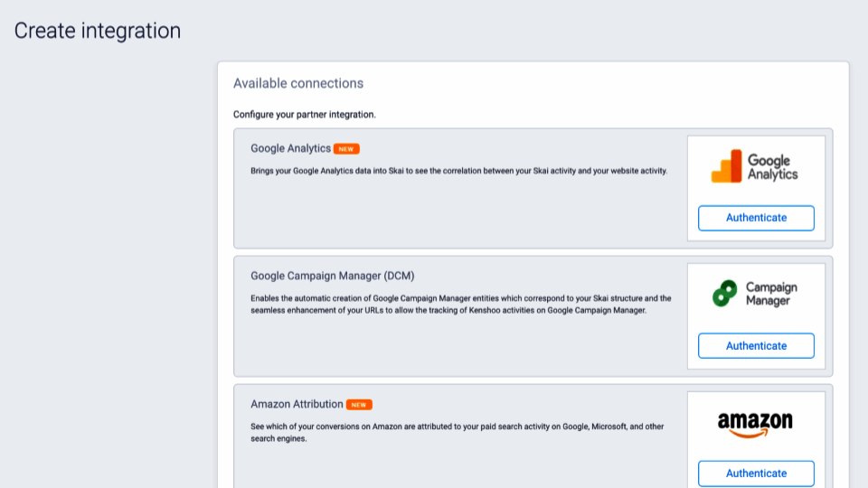Select the Google Campaign Manager (DCM) title
This screenshot has height=488, width=868.
click(x=332, y=276)
